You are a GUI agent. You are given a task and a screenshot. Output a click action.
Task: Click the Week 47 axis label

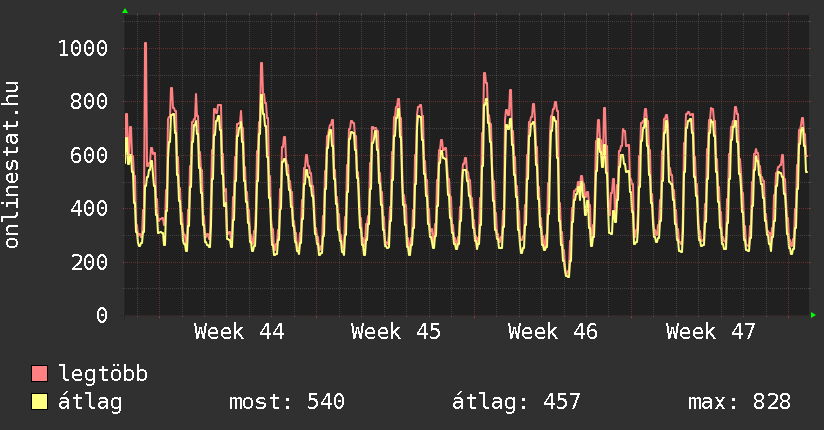click(x=710, y=332)
